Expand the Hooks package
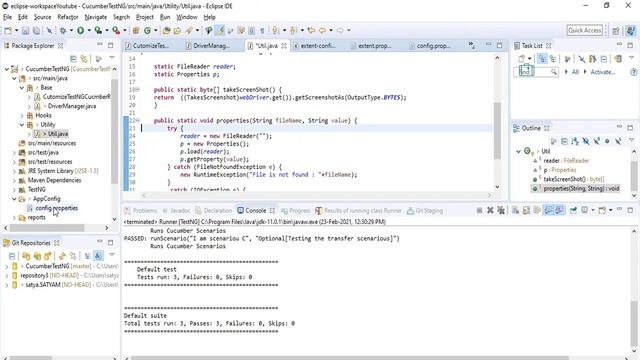Image resolution: width=640 pixels, height=360 pixels. (x=22, y=116)
